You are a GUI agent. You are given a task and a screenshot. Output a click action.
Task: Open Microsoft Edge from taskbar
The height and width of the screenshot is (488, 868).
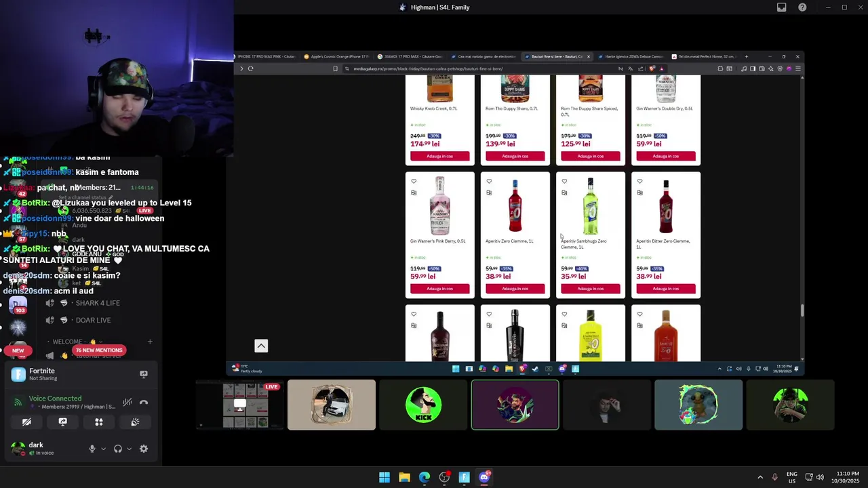[425, 477]
